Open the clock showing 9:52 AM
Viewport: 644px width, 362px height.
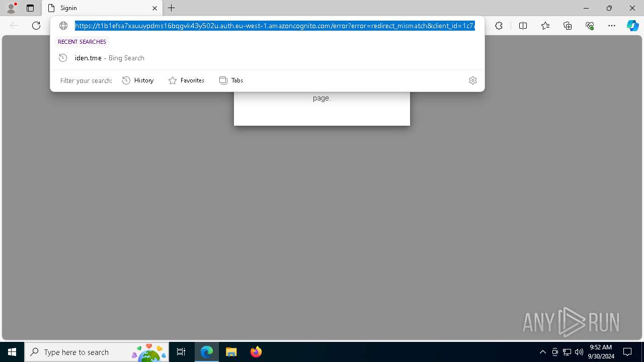[x=601, y=352]
